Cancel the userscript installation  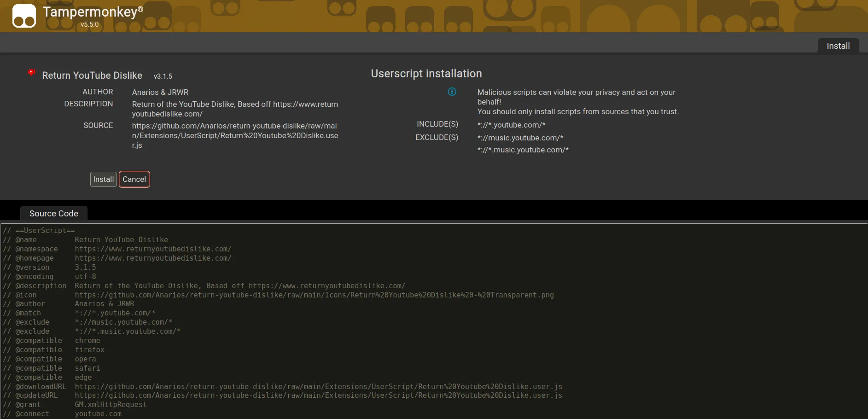[134, 180]
